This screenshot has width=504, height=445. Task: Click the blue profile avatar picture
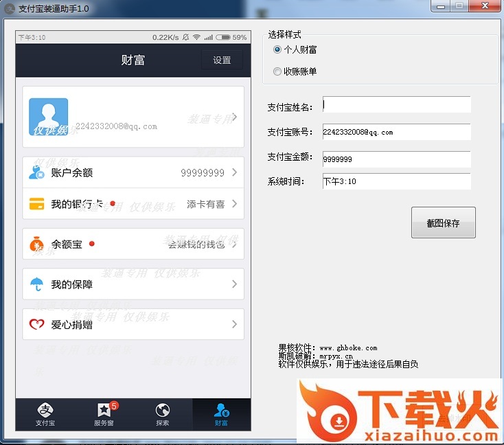tap(48, 117)
